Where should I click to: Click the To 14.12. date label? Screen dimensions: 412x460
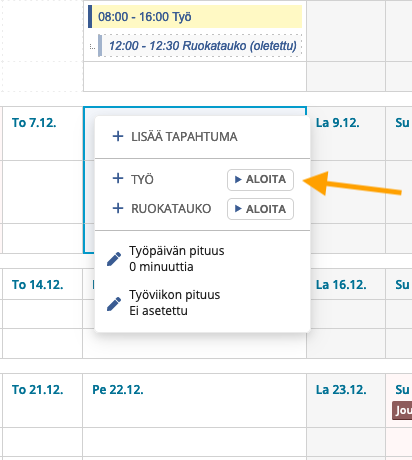[38, 284]
